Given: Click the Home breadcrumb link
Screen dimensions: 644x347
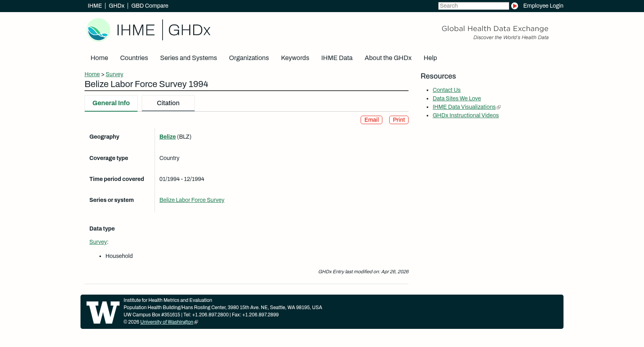Looking at the screenshot, I should (x=92, y=75).
